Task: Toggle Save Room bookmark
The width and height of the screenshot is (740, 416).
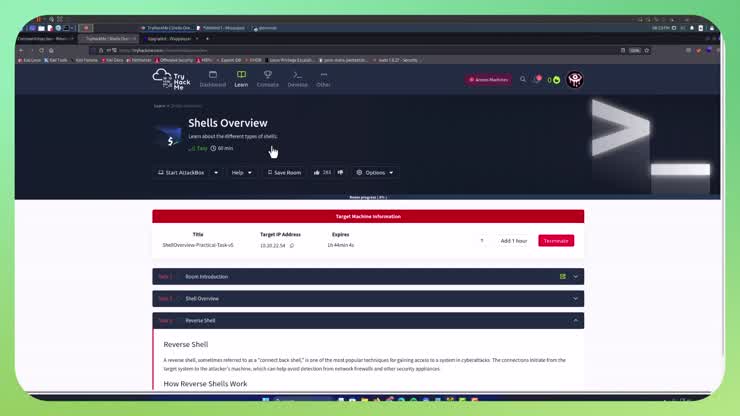Action: pos(284,172)
